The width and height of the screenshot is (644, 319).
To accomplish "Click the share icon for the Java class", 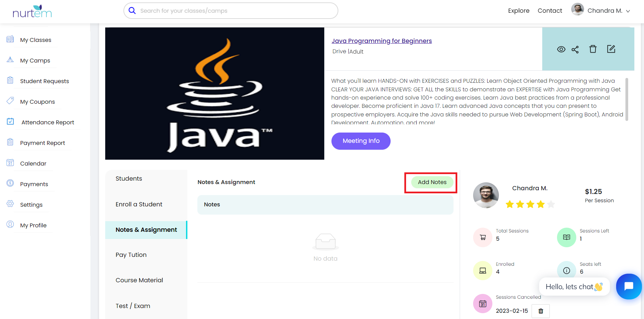I will (575, 49).
